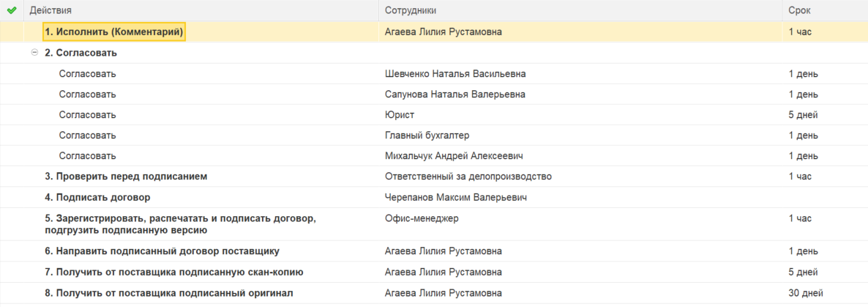Select '4. Подписать договор' action

pos(97,197)
